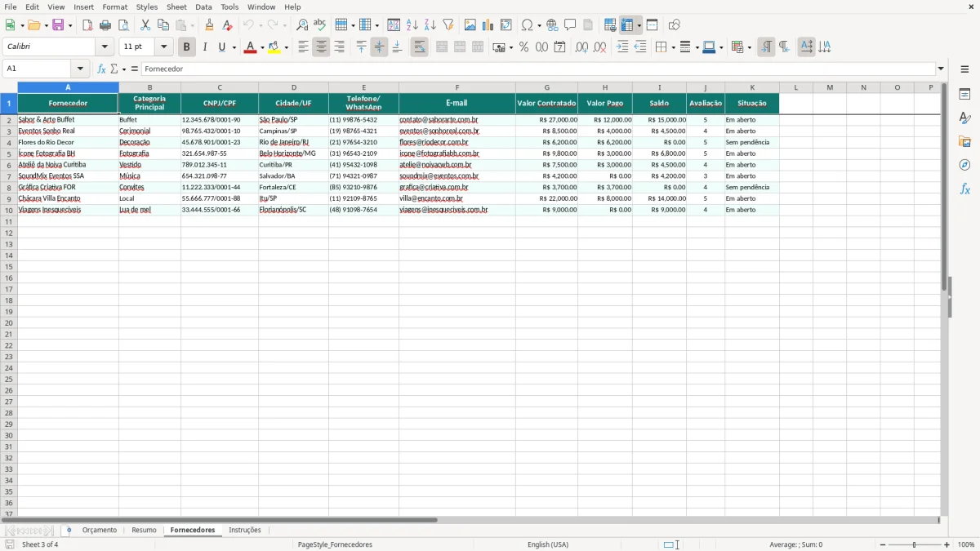Open the background color dropdown arrow

tap(286, 47)
